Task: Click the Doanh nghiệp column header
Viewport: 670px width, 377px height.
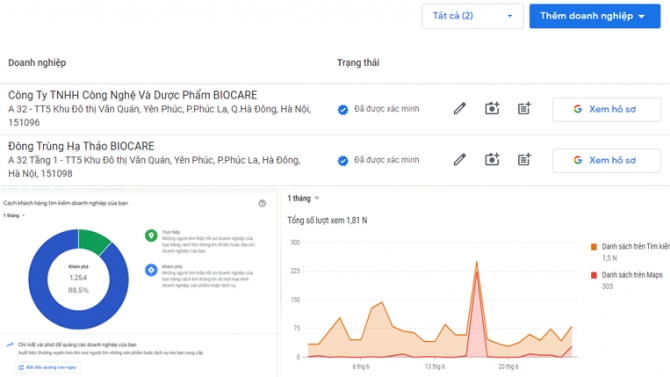Action: [x=37, y=63]
